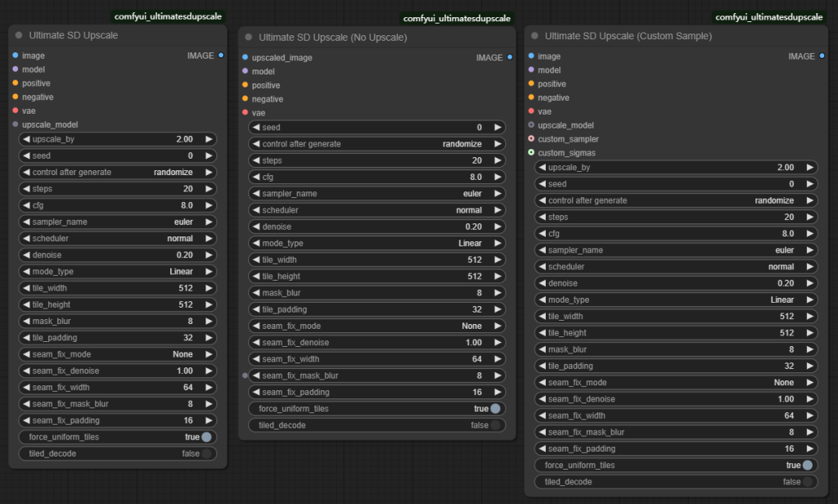Click the seam_fix_mask_blur input dot on No Upscale node

tap(245, 376)
